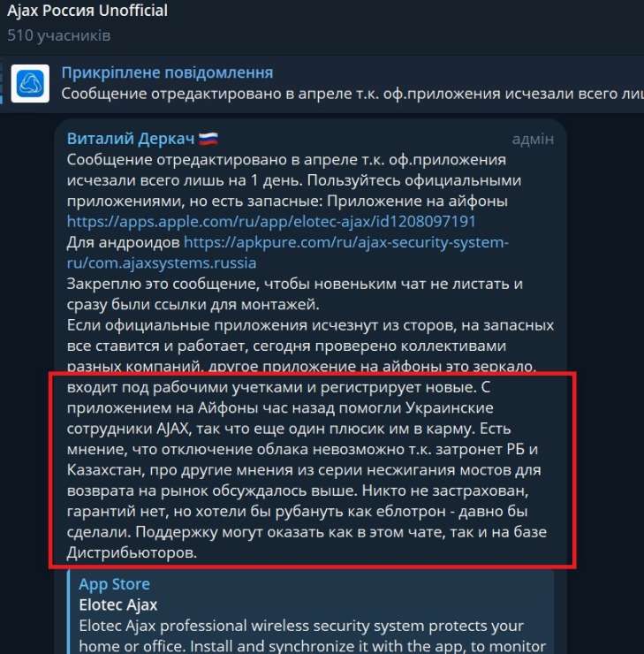Image resolution: width=644 pixels, height=654 pixels.
Task: Open the apps.apple.com Elotec Ajax link
Action: (x=271, y=221)
